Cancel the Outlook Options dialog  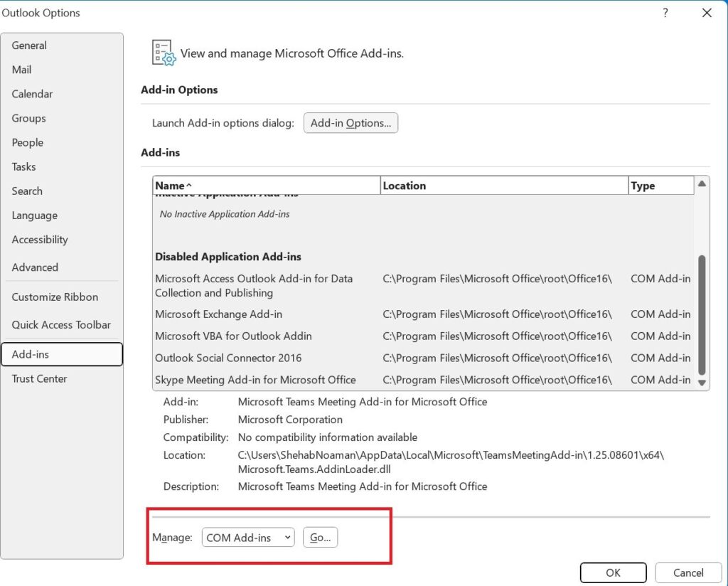pos(688,572)
